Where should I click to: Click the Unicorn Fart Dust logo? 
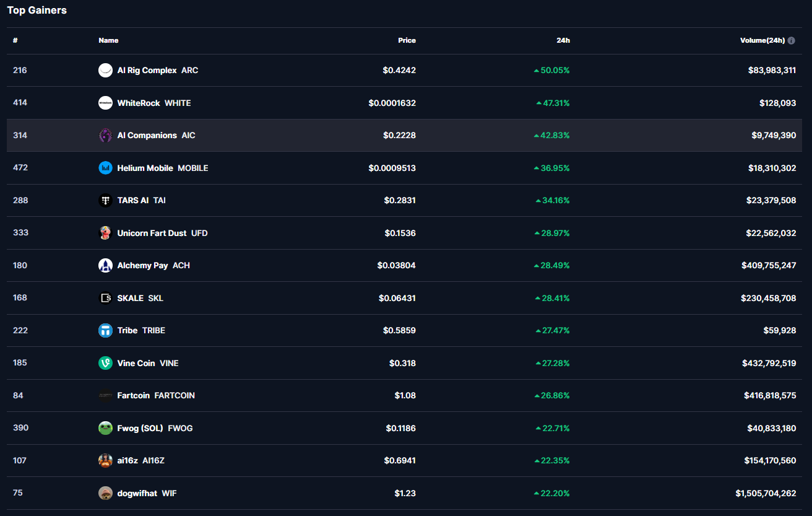click(x=105, y=233)
